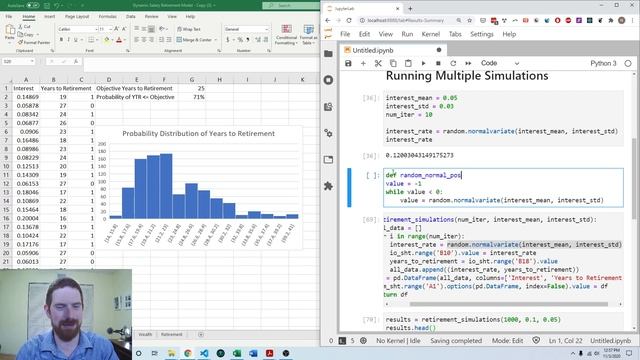Screen dimensions: 640x360
Task: Open Excel Formulas ribbon tab
Action: coord(107,17)
